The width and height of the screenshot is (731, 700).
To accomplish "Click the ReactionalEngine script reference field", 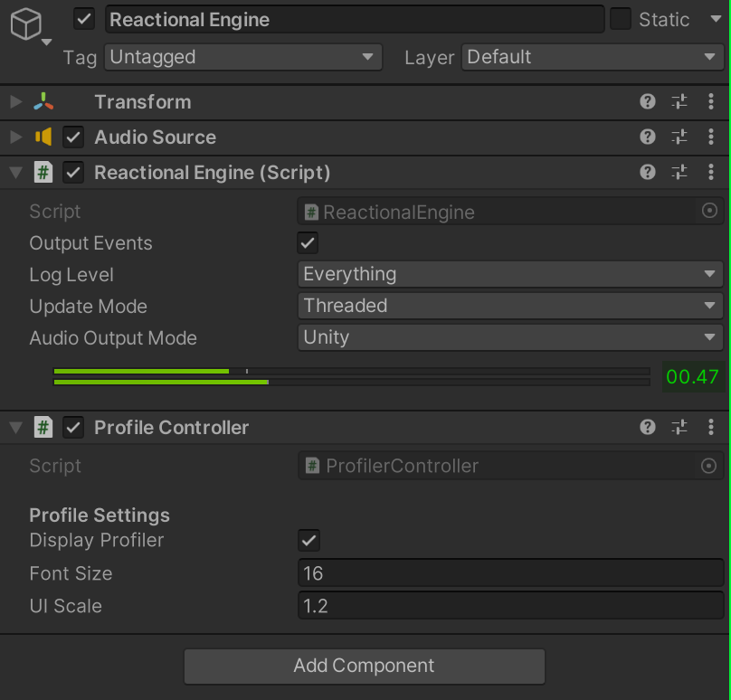I will point(510,212).
